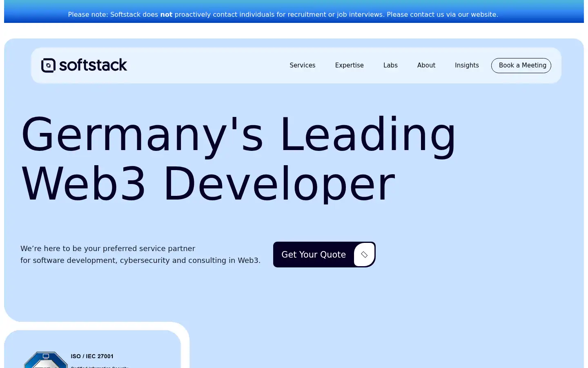Click the softstack wordmark text
The width and height of the screenshot is (588, 368).
93,65
